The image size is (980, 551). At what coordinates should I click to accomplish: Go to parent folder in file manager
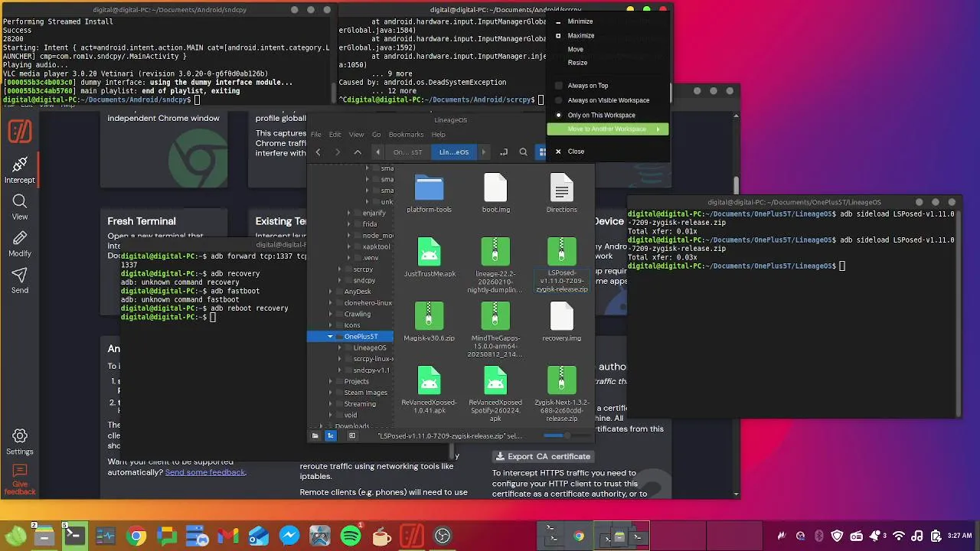tap(358, 152)
